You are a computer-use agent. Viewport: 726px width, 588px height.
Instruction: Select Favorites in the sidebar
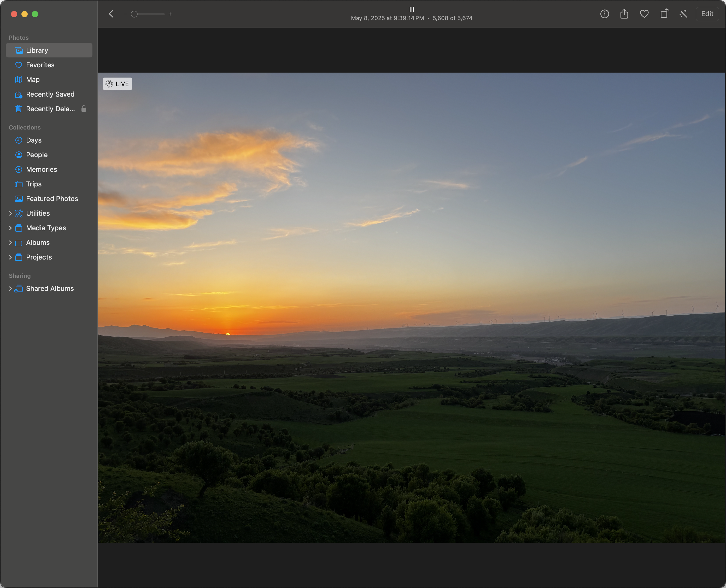pos(40,65)
